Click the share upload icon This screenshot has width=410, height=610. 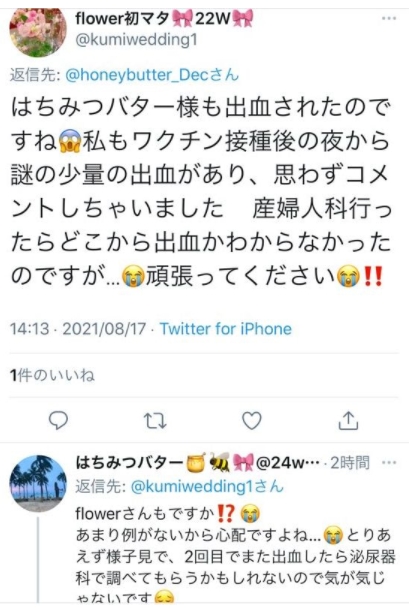[x=348, y=420]
